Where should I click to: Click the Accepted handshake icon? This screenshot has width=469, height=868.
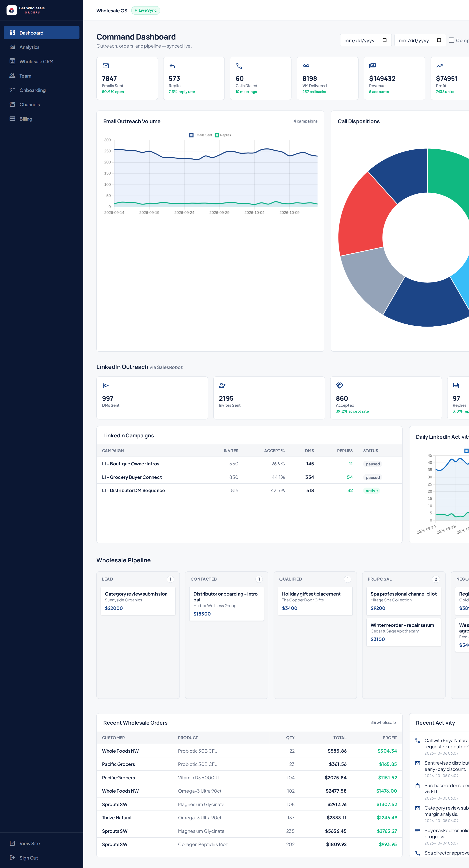click(x=339, y=385)
